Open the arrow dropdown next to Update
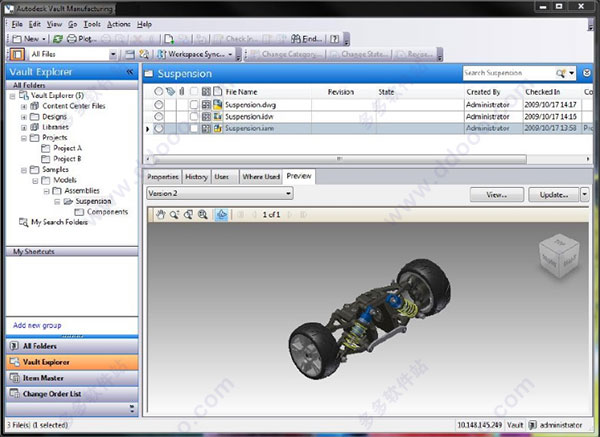600x437 pixels. click(x=584, y=194)
